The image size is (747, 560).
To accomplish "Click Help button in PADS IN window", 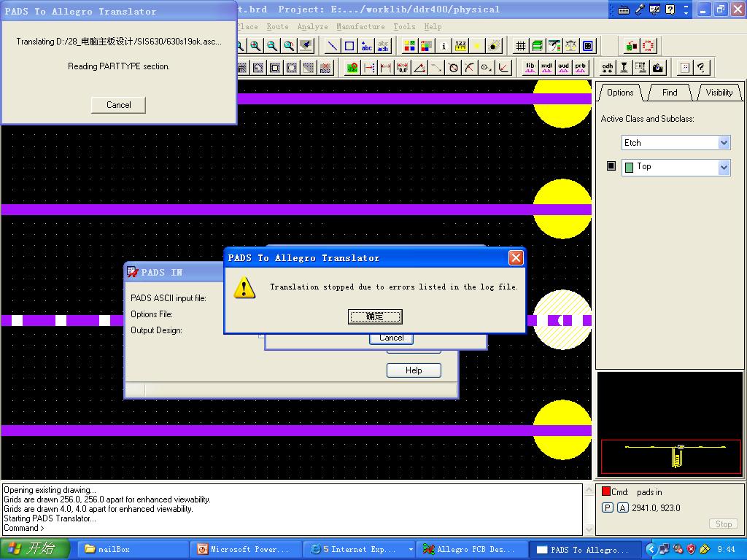I will tap(414, 370).
